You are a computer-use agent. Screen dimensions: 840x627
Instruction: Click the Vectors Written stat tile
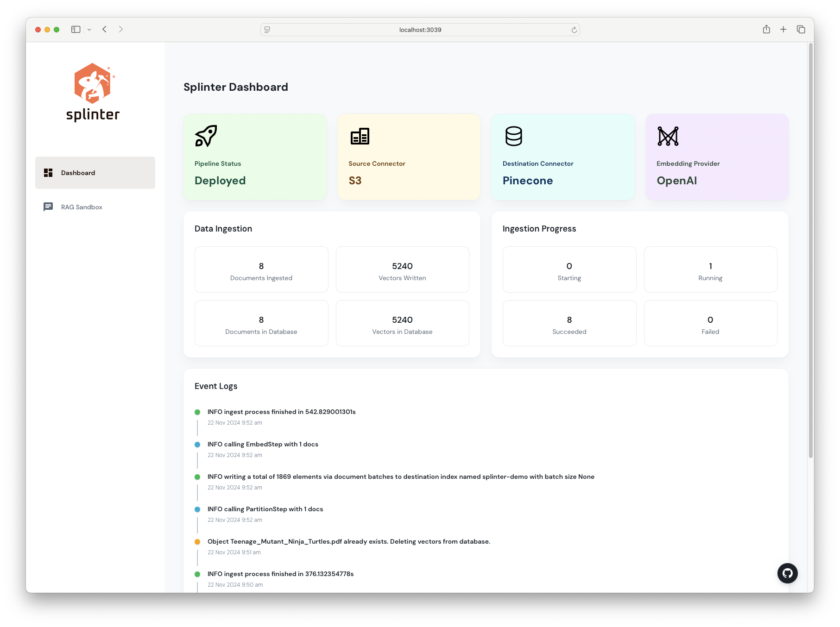coord(403,270)
